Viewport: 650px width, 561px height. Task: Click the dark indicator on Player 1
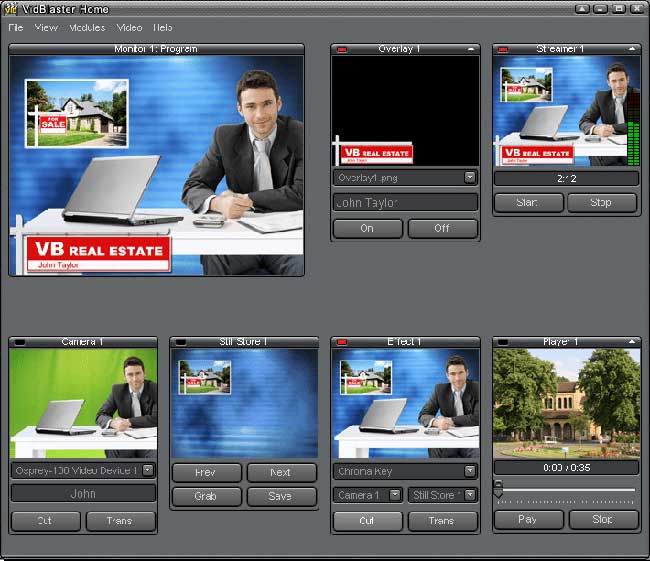(x=503, y=342)
